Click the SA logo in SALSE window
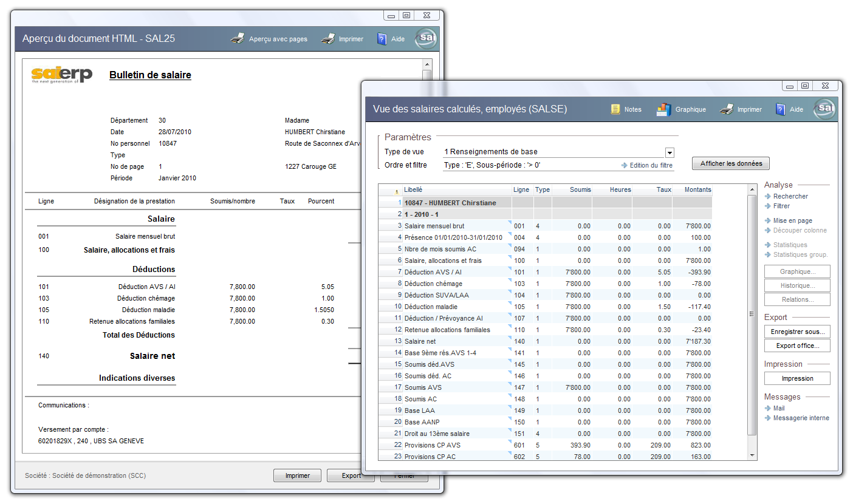This screenshot has width=853, height=504. coord(826,109)
